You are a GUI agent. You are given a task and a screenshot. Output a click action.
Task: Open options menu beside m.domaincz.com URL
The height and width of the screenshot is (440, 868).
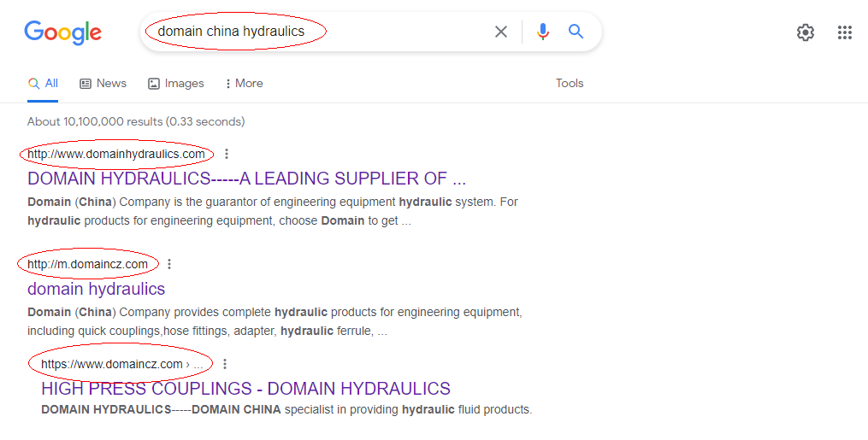click(x=169, y=264)
